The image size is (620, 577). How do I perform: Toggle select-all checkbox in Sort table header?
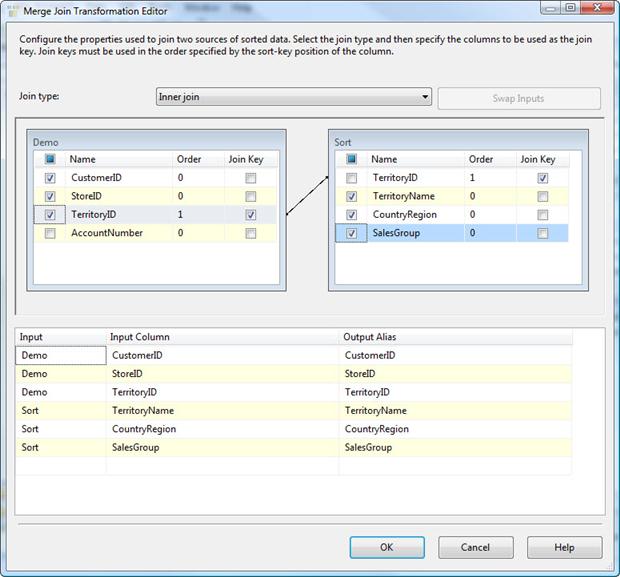351,159
